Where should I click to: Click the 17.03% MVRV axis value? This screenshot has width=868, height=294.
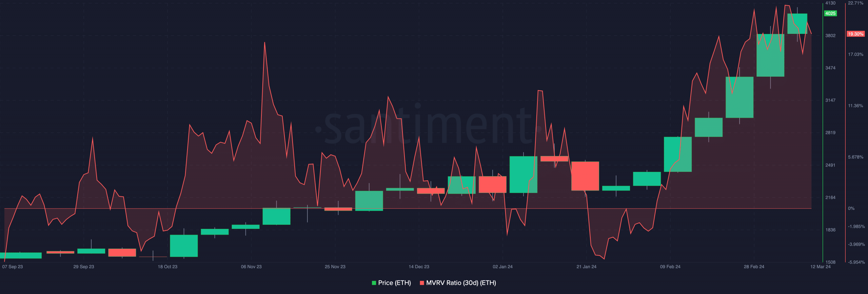tap(855, 54)
